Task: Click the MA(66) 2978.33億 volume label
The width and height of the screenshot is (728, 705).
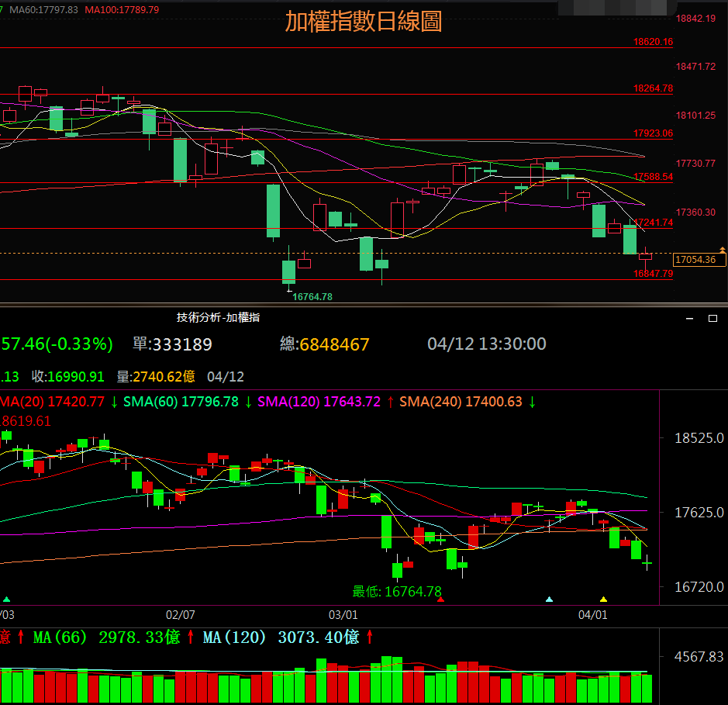Action: tap(106, 637)
